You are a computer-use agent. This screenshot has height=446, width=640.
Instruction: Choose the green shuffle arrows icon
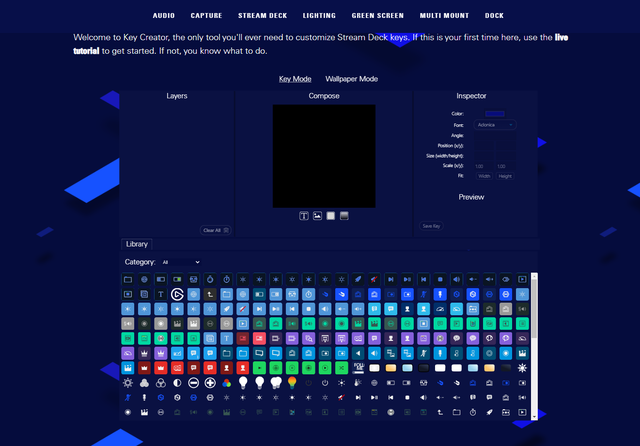coord(342,368)
